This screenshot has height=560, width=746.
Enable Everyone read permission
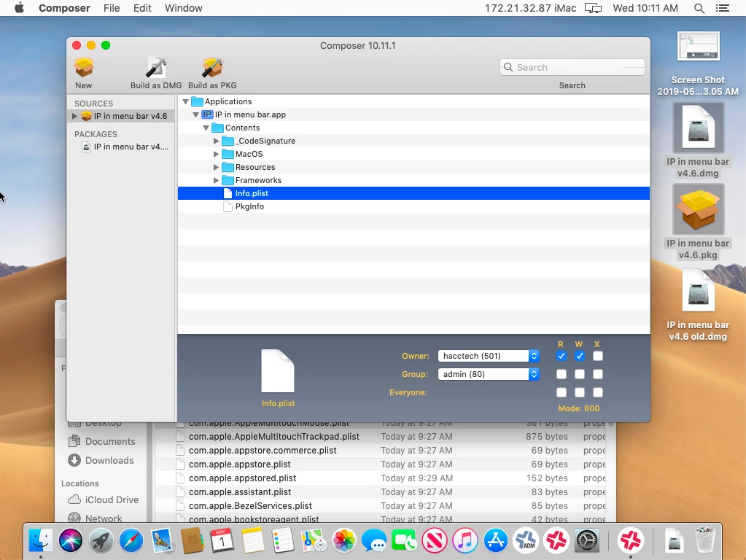tap(562, 392)
